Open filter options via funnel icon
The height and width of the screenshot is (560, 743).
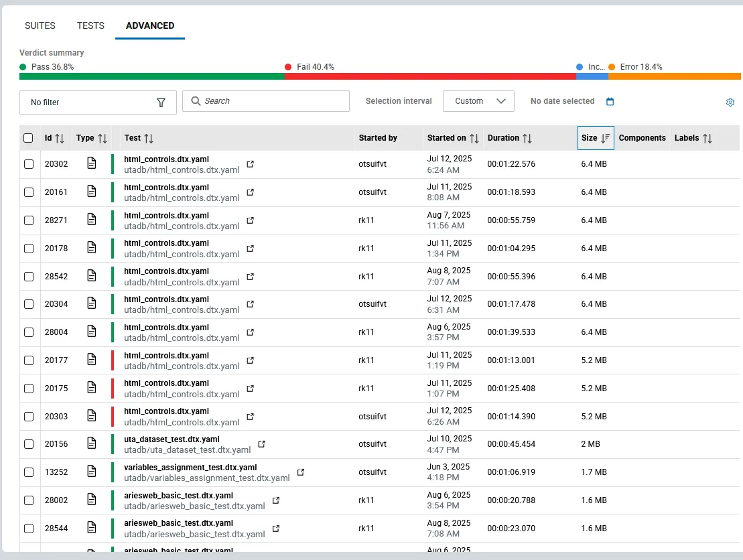pos(161,102)
